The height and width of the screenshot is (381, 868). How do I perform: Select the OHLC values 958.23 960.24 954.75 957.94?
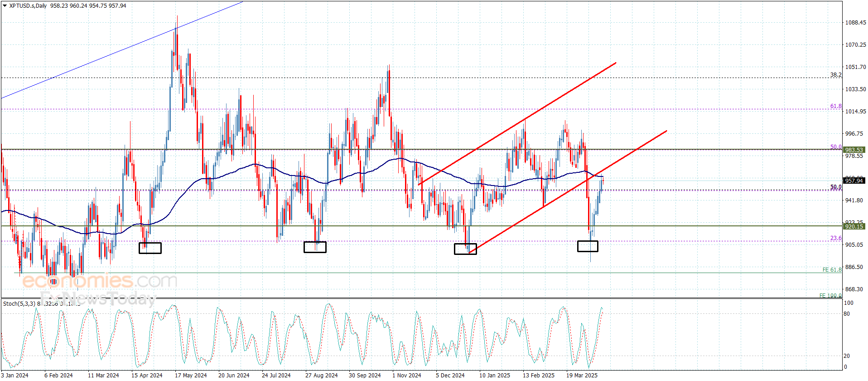[x=88, y=6]
